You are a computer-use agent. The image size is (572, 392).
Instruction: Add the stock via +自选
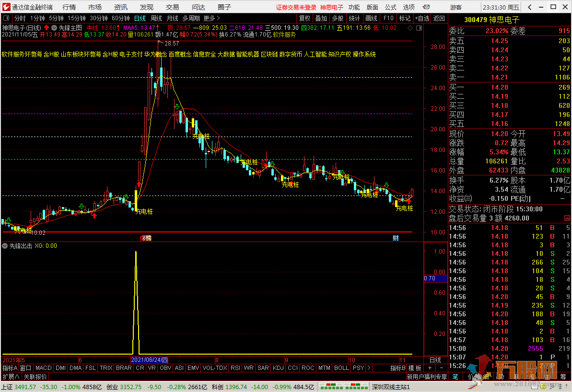(x=422, y=18)
